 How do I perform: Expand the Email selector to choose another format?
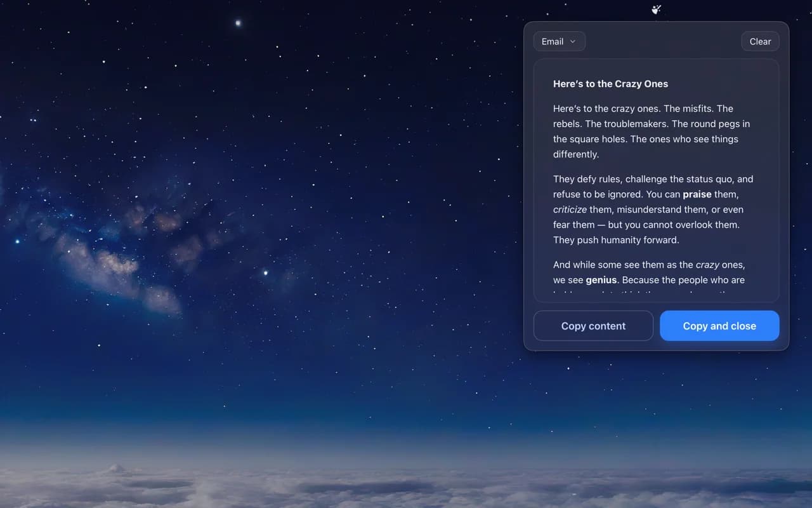(559, 41)
